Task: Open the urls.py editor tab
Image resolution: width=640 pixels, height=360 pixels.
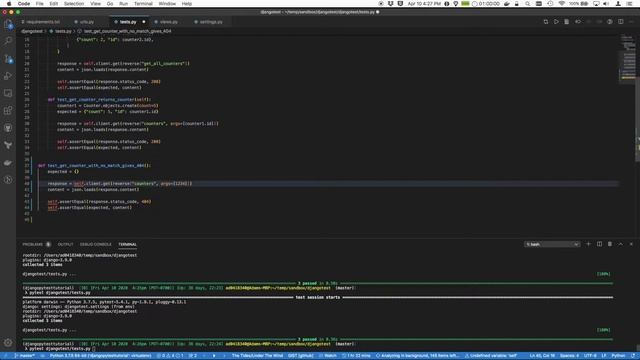Action: [x=87, y=22]
